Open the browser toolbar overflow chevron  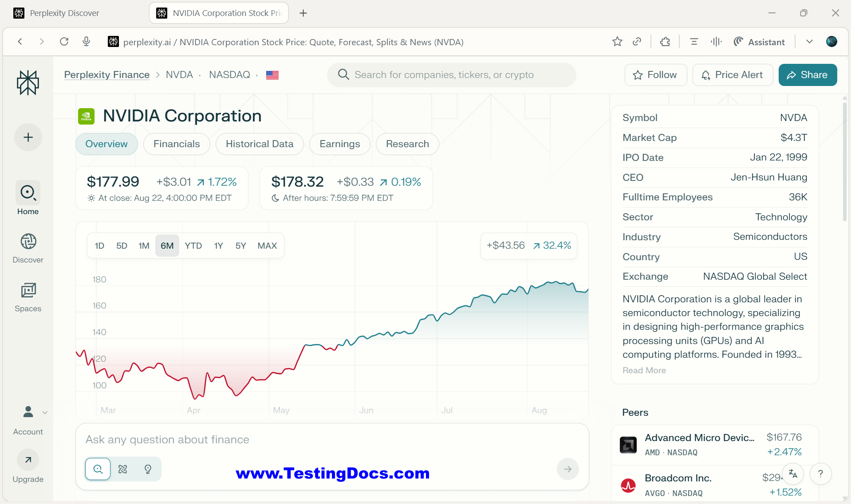point(809,41)
